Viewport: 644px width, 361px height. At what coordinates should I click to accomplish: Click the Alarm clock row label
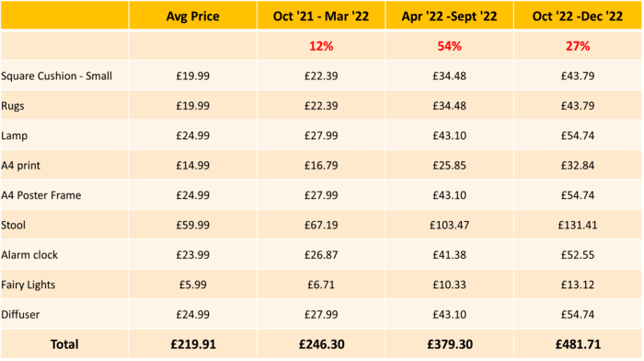pyautogui.click(x=29, y=255)
